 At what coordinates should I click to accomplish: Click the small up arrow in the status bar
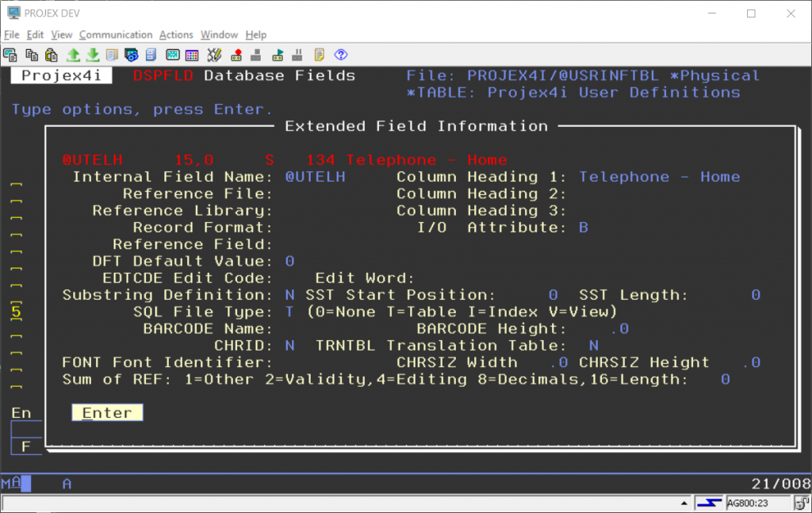coord(684,503)
